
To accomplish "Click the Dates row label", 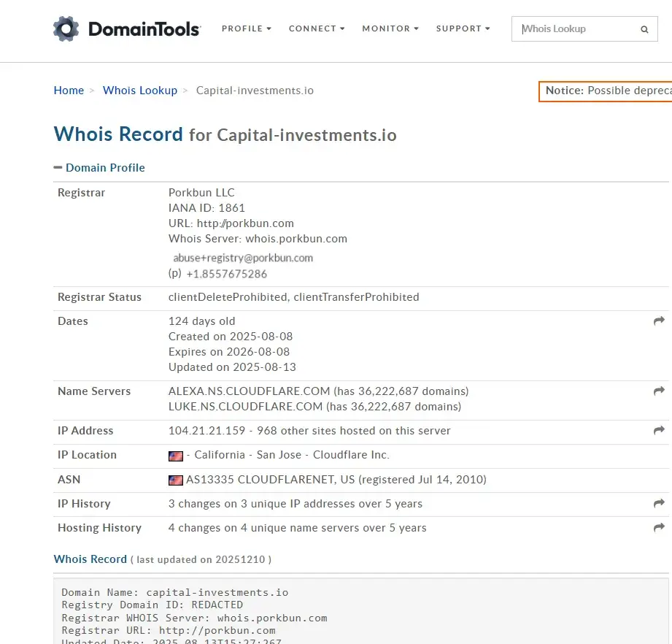I will [x=73, y=321].
